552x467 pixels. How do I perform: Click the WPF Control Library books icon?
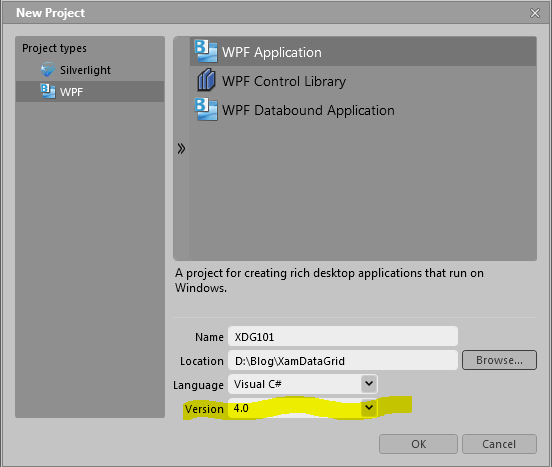click(x=206, y=80)
